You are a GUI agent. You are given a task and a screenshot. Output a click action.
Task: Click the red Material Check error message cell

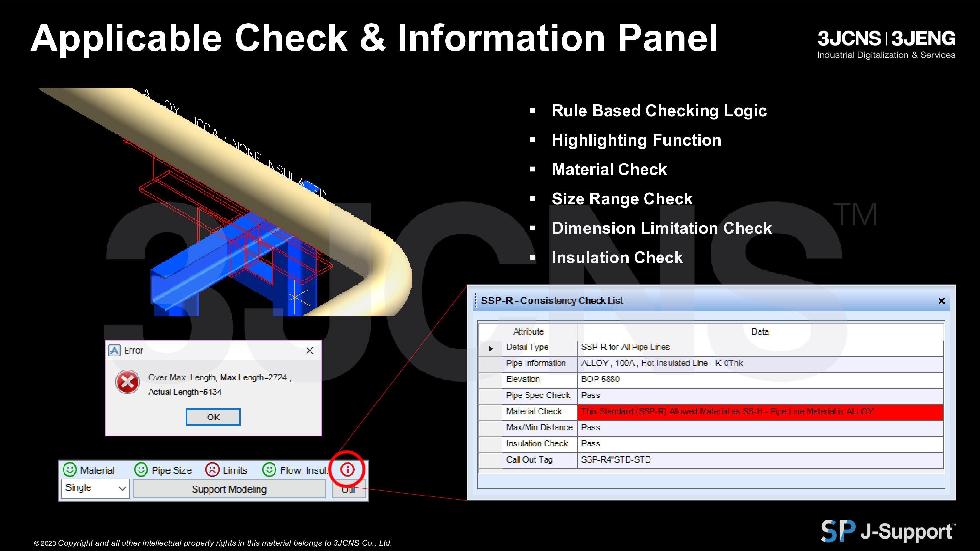pyautogui.click(x=760, y=413)
